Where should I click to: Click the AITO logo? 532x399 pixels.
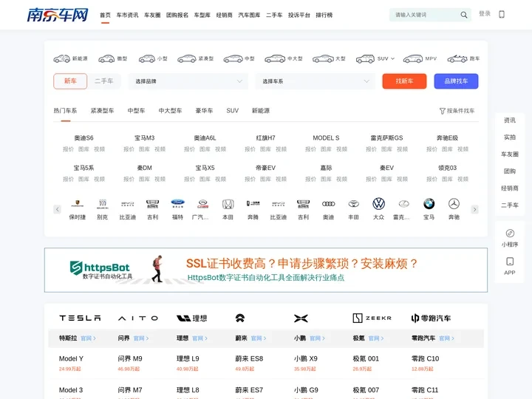point(138,318)
